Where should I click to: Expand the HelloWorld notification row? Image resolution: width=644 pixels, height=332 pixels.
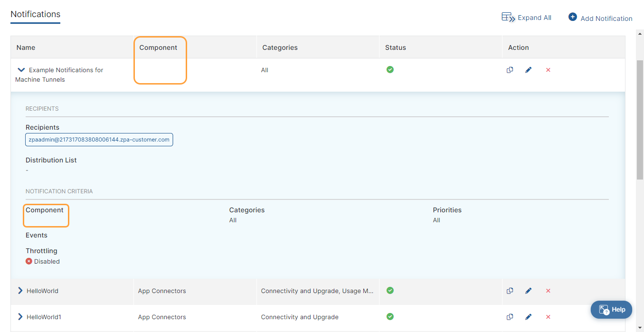point(20,291)
